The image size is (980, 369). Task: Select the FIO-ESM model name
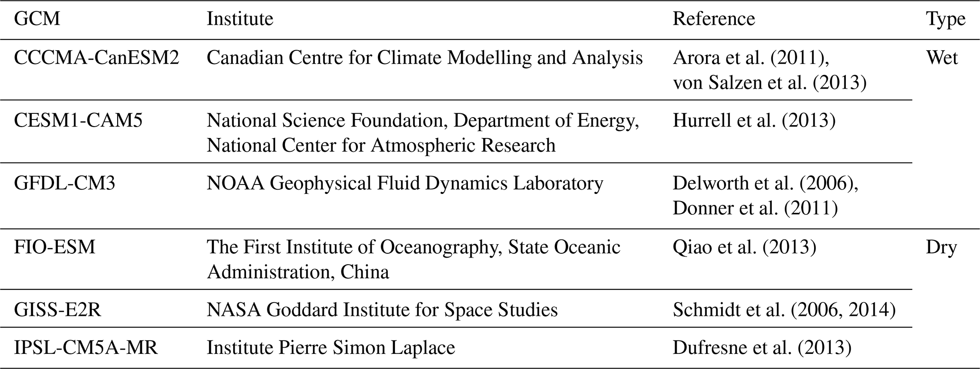tap(55, 247)
